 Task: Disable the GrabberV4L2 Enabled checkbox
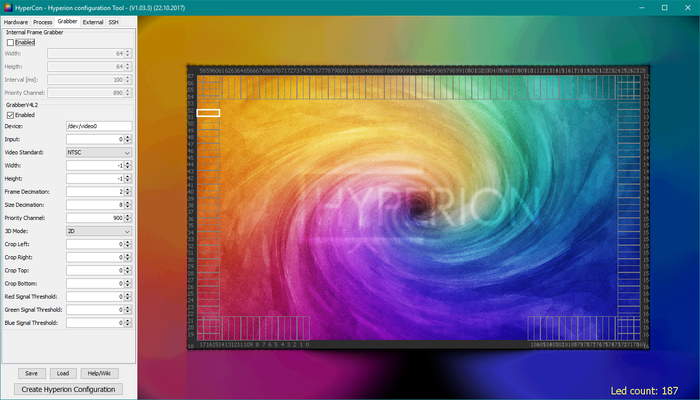(11, 115)
